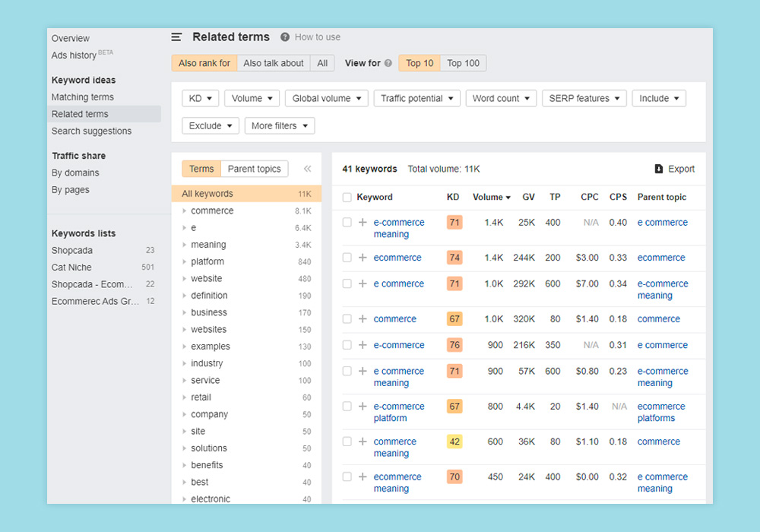Image resolution: width=760 pixels, height=532 pixels.
Task: Add 'ecommerce' keyword with plus icon
Action: click(x=363, y=258)
